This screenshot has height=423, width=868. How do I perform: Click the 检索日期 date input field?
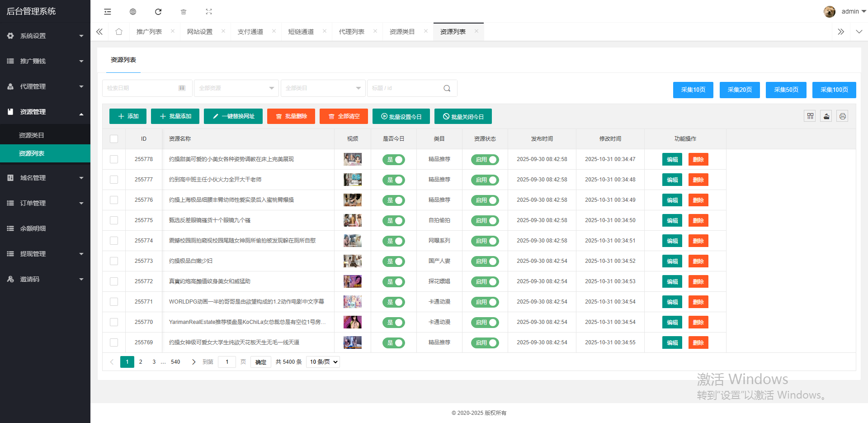(x=142, y=88)
